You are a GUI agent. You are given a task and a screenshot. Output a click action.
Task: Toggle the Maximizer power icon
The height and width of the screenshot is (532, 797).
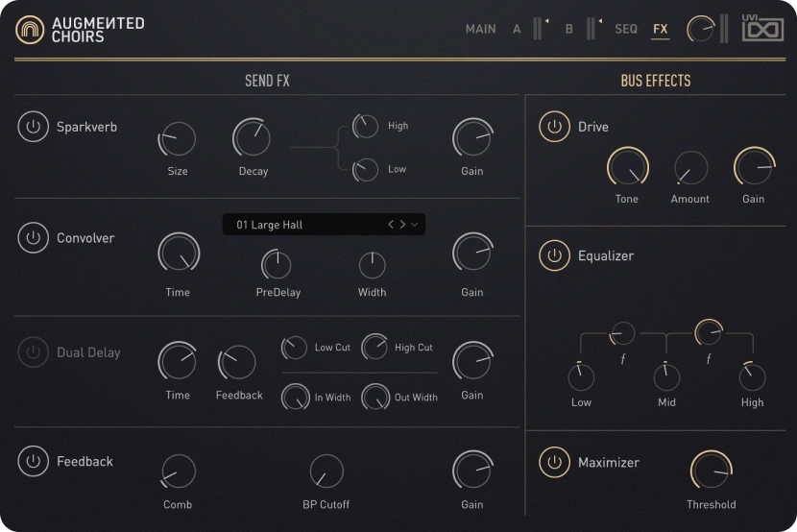point(554,463)
